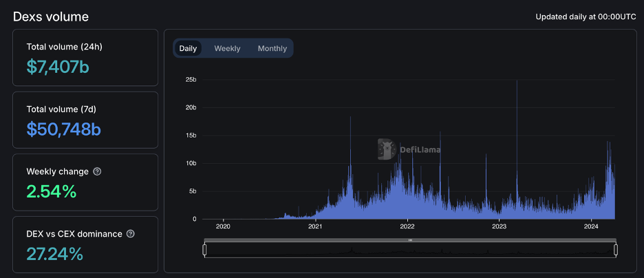644x278 pixels.
Task: Click the right handle of the range slider
Action: pyautogui.click(x=616, y=249)
